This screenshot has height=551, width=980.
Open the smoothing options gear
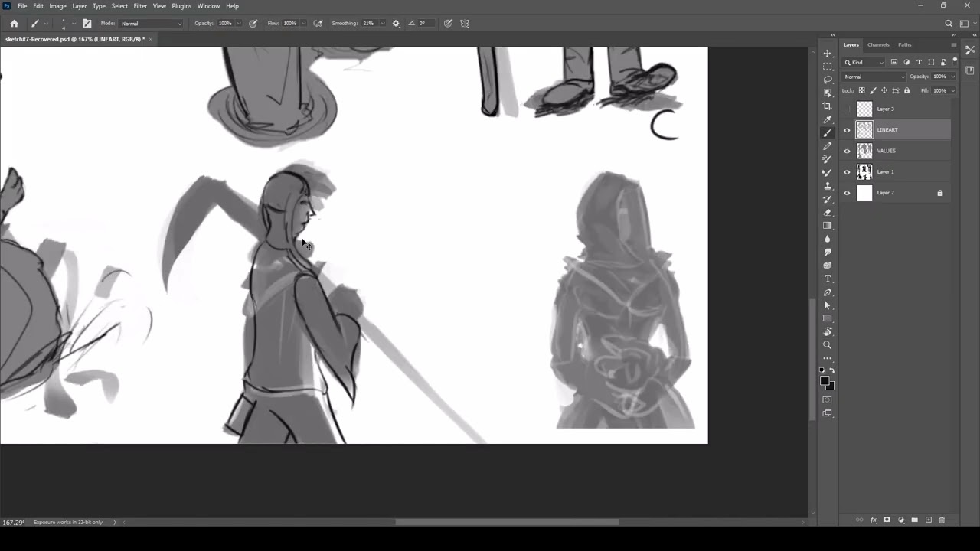[x=396, y=24]
